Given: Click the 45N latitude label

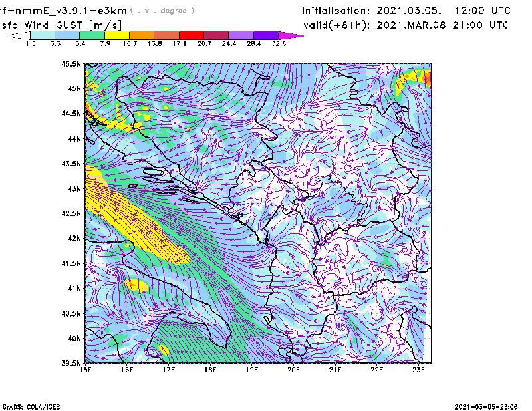Looking at the screenshot, I should click(74, 88).
